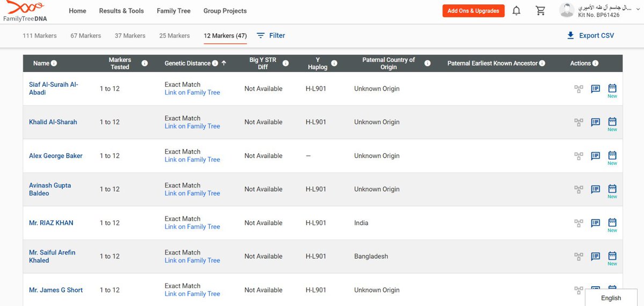
Task: View family tree icon for Mr. Saiful Arefin Khaled
Action: (579, 257)
